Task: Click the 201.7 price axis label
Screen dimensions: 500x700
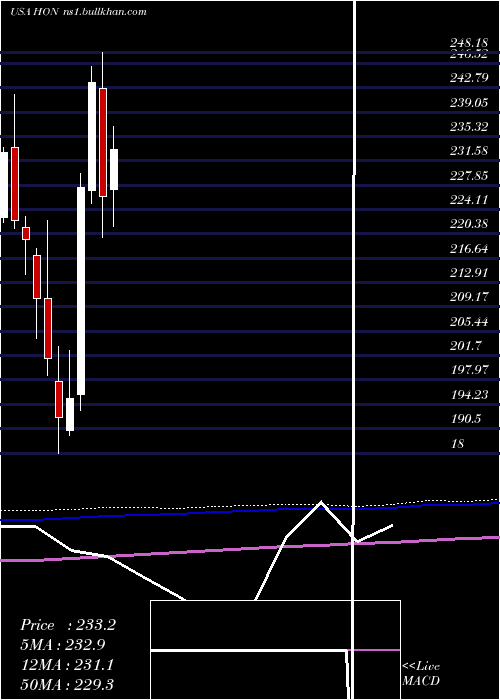Action: click(465, 346)
